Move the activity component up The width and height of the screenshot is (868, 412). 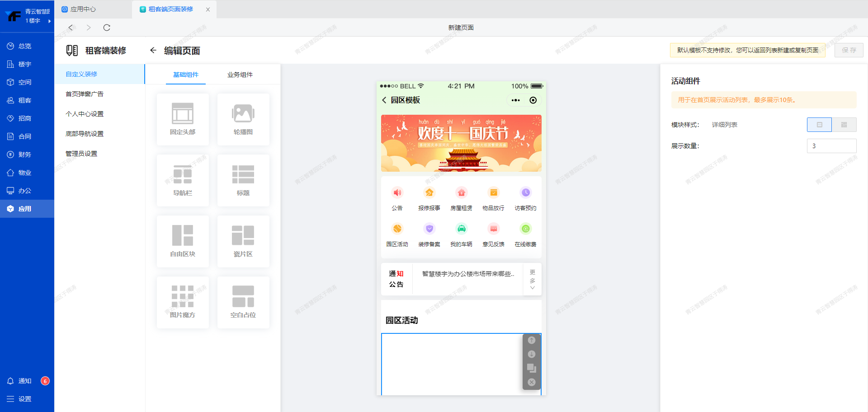532,340
